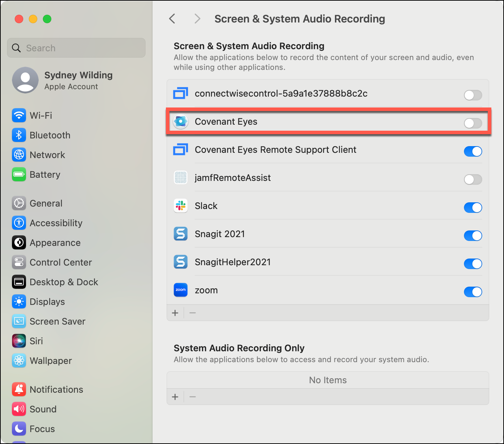Open Focus settings in the sidebar
This screenshot has height=444, width=504.
[x=42, y=429]
